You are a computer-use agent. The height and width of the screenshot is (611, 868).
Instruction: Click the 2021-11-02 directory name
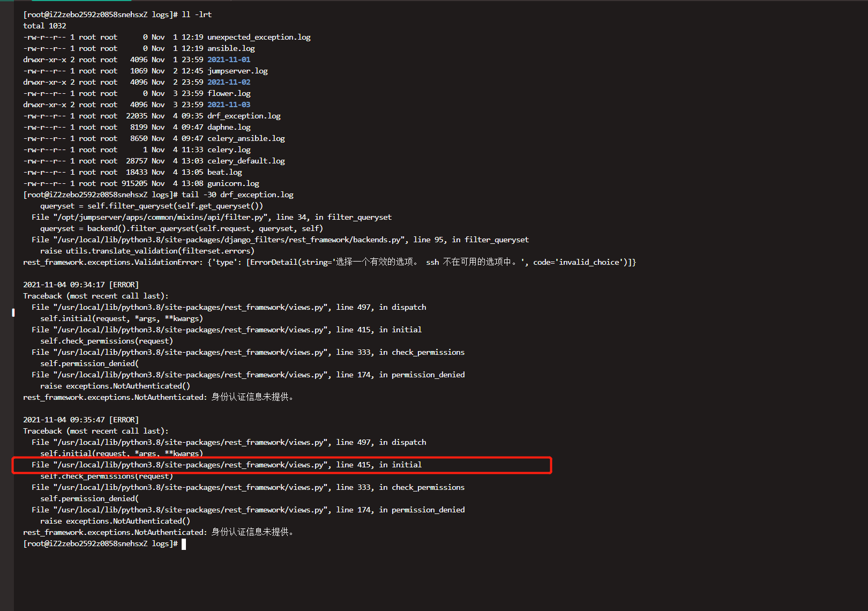(229, 81)
